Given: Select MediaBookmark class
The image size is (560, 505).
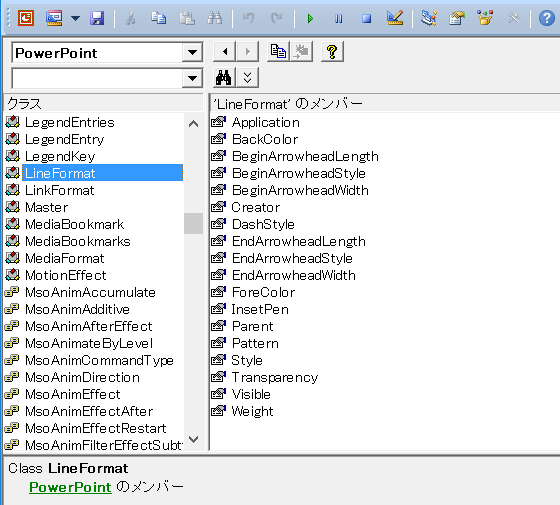Looking at the screenshot, I should coord(75,224).
